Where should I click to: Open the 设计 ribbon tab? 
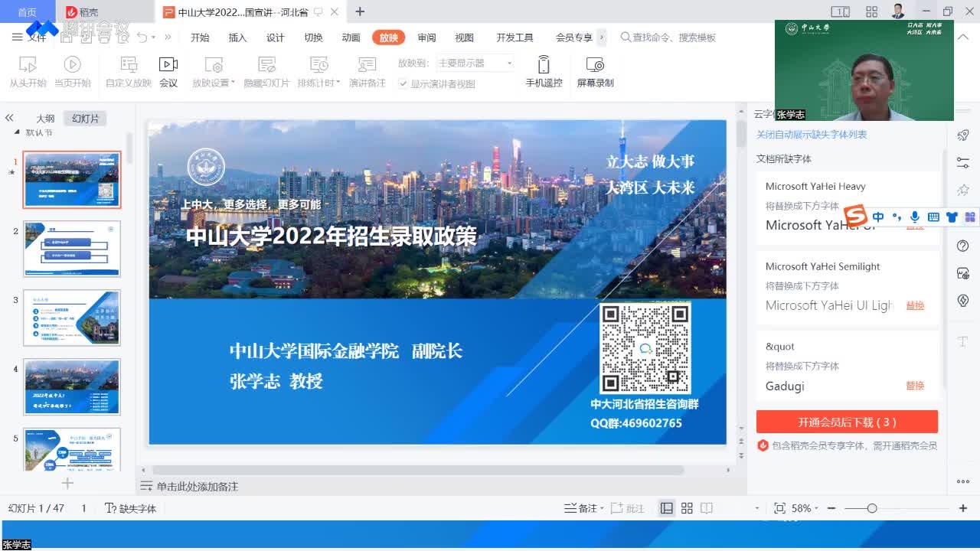pyautogui.click(x=275, y=37)
